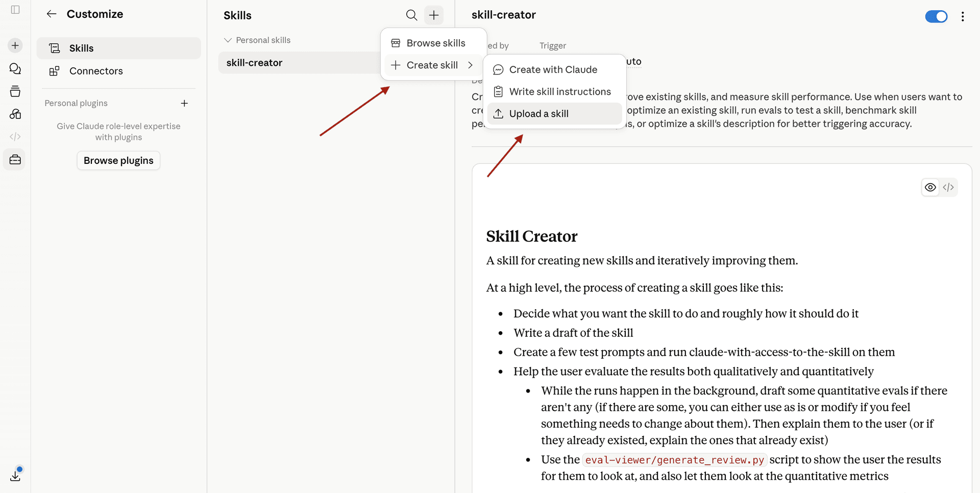This screenshot has height=493, width=980.
Task: Click the skill-creator title in detail pane
Action: [x=503, y=15]
